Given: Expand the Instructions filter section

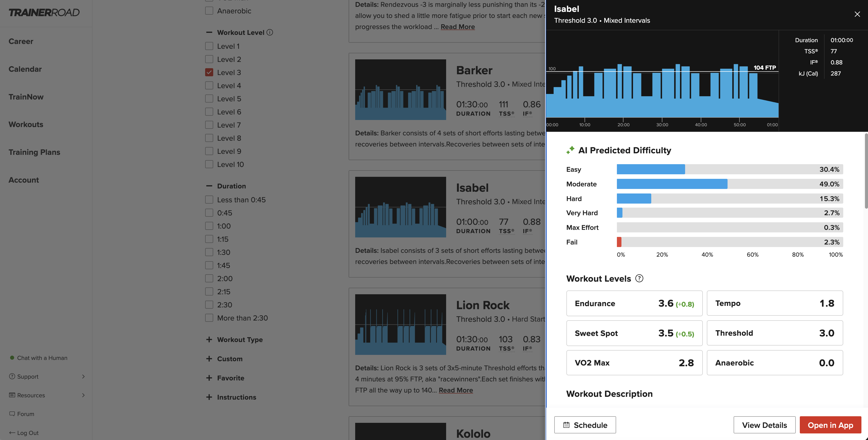Looking at the screenshot, I should coord(209,397).
